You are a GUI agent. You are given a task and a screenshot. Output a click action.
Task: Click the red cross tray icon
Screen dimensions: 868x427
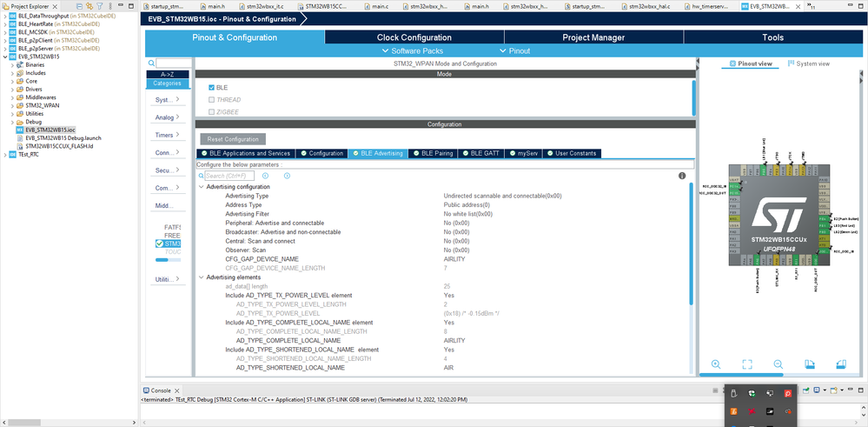coord(752,411)
